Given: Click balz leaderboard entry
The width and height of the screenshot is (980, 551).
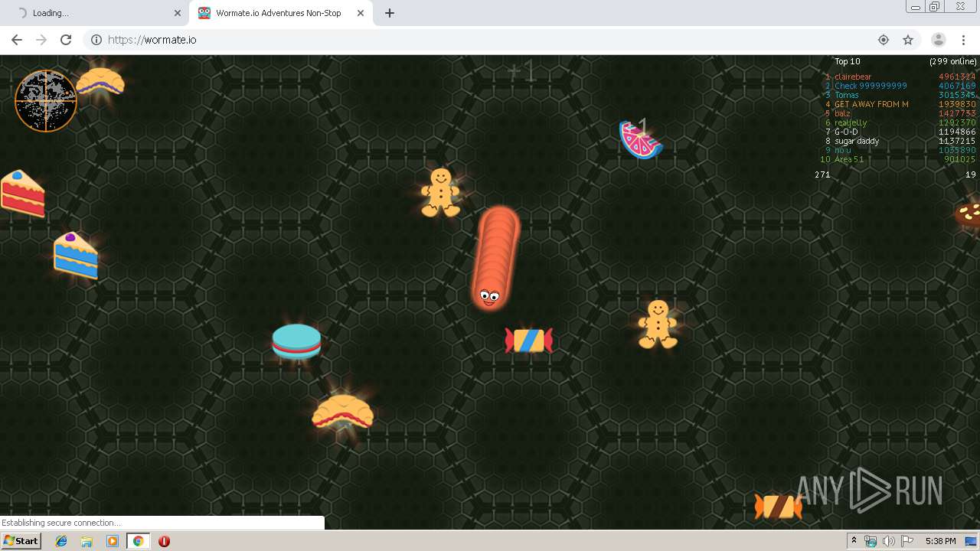Looking at the screenshot, I should pos(842,113).
